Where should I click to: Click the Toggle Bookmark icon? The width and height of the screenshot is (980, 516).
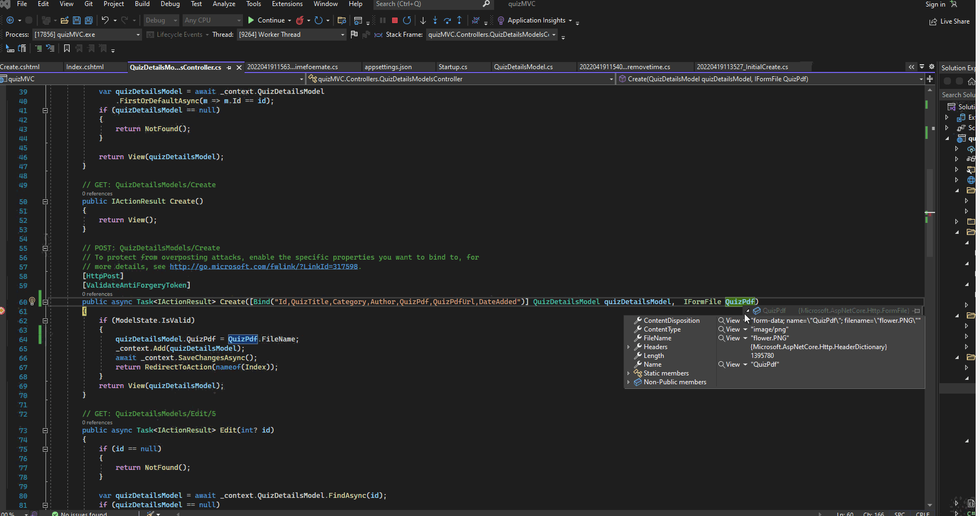[x=67, y=49]
